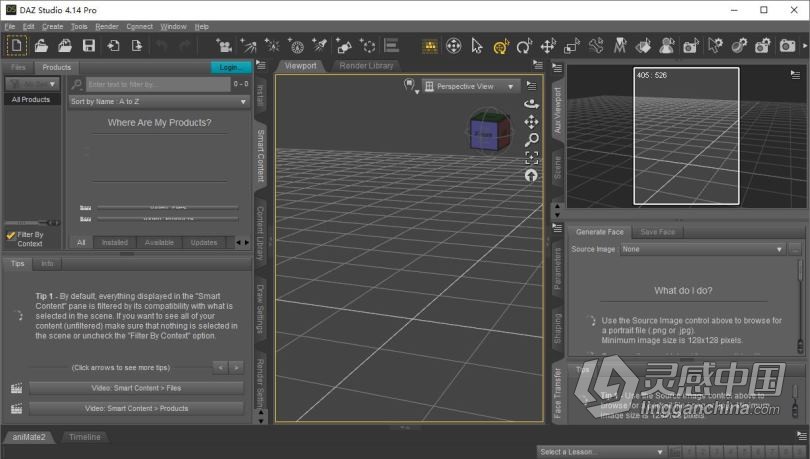This screenshot has height=459, width=810.
Task: Activate the Universal tool
Action: click(501, 46)
